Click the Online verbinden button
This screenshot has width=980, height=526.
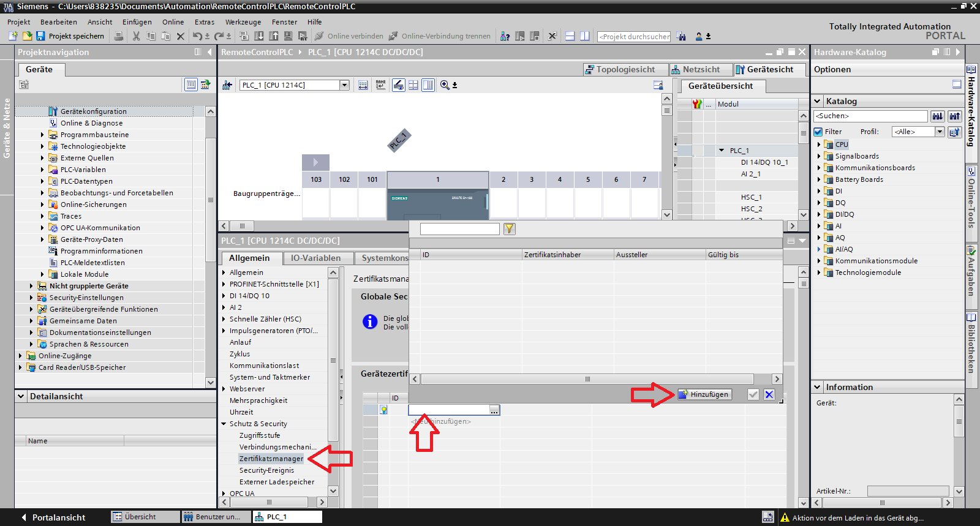click(x=349, y=36)
